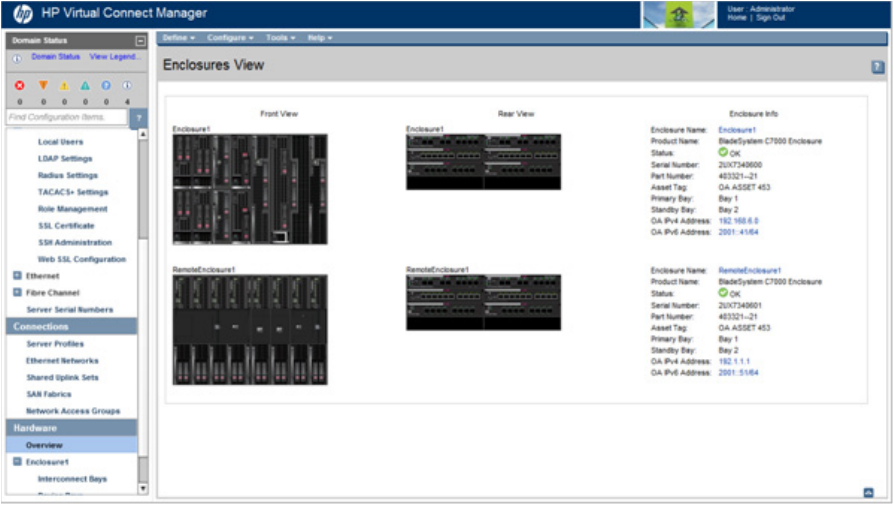The image size is (894, 505).
Task: Click the informational status icon with count 4
Action: coord(127,85)
